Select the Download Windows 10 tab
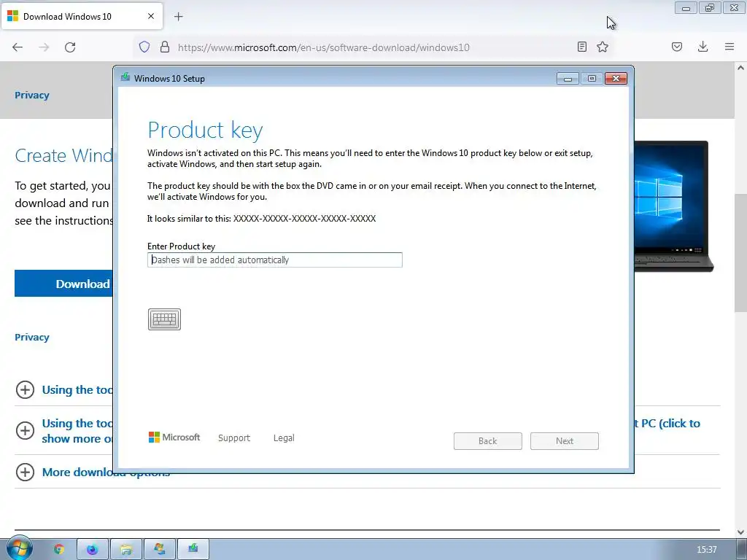This screenshot has height=560, width=747. 82,16
